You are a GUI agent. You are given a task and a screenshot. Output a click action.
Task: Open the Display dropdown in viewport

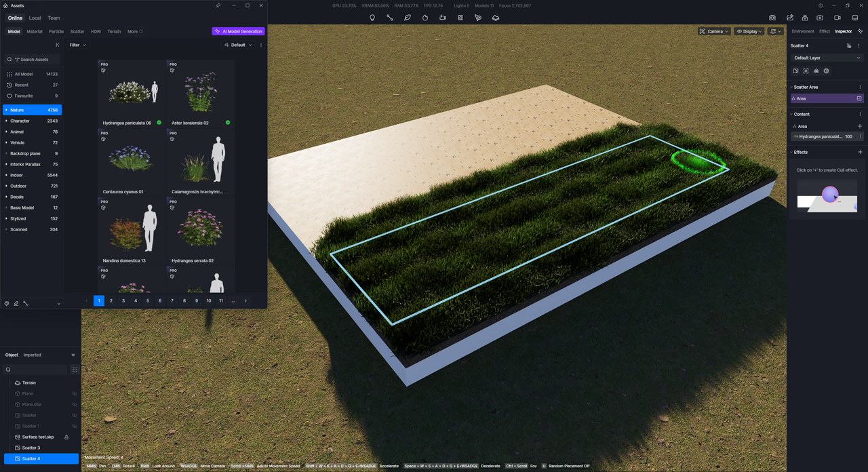coord(749,31)
